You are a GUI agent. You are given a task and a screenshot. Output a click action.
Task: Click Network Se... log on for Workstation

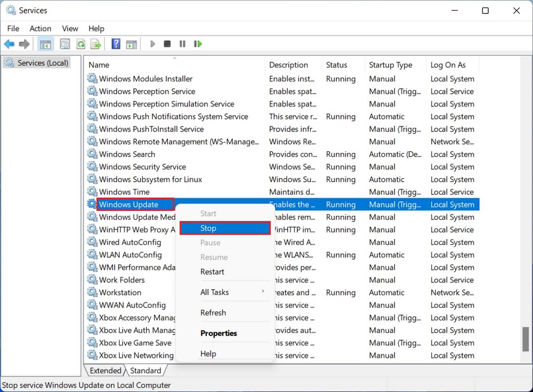click(x=452, y=292)
